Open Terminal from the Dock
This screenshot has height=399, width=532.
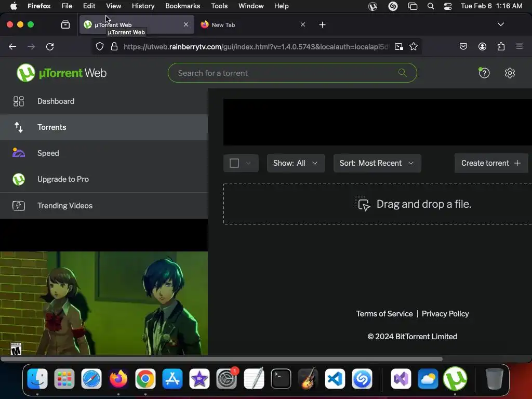click(281, 379)
